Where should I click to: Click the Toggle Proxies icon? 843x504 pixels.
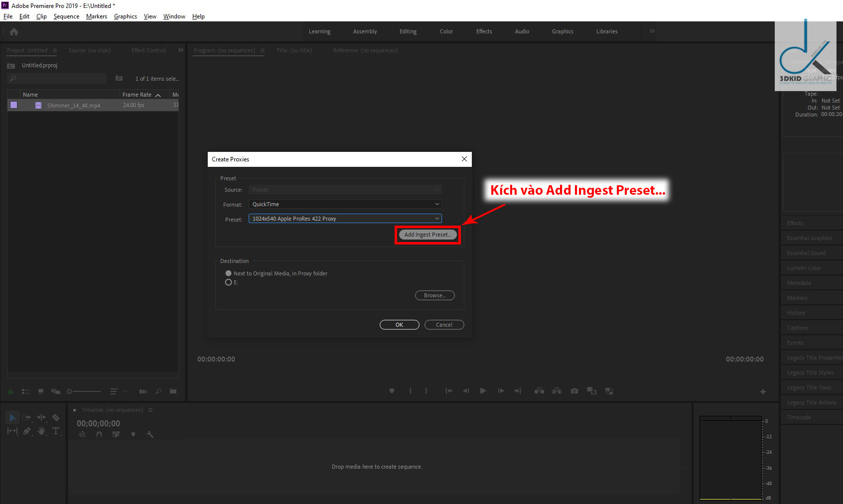coord(609,391)
